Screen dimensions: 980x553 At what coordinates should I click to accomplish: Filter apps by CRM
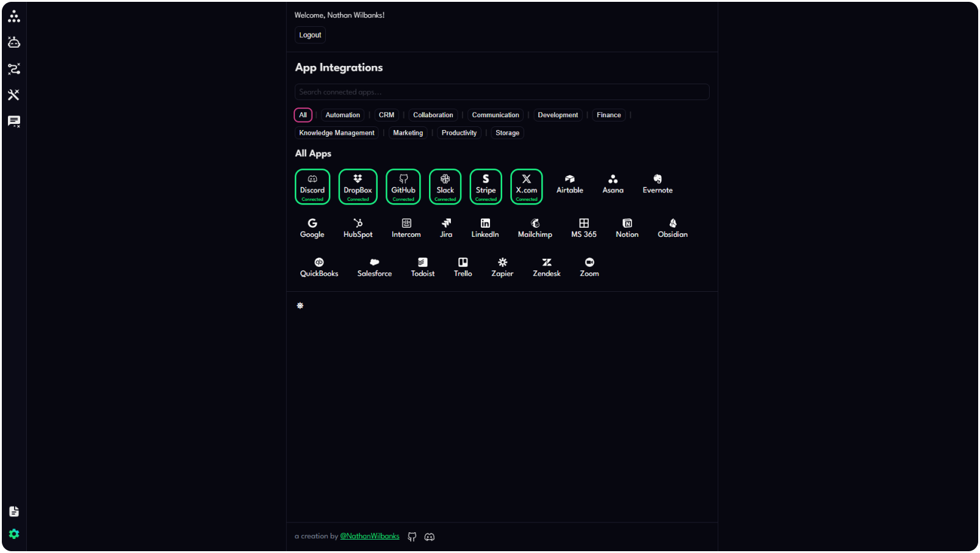pyautogui.click(x=386, y=115)
